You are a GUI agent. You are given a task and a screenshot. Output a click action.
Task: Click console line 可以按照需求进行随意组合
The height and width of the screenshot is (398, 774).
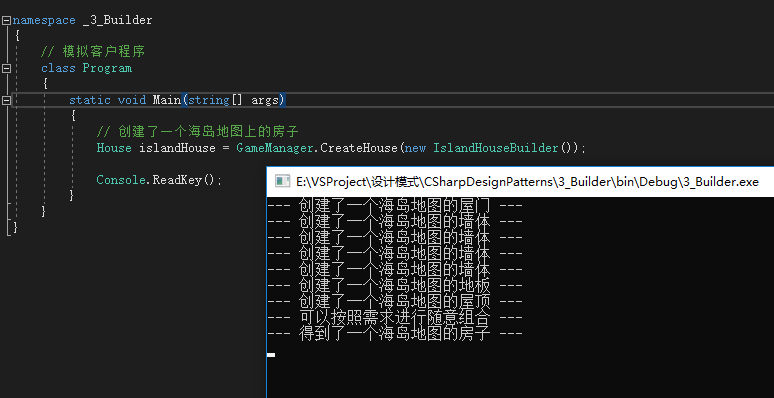pos(394,318)
